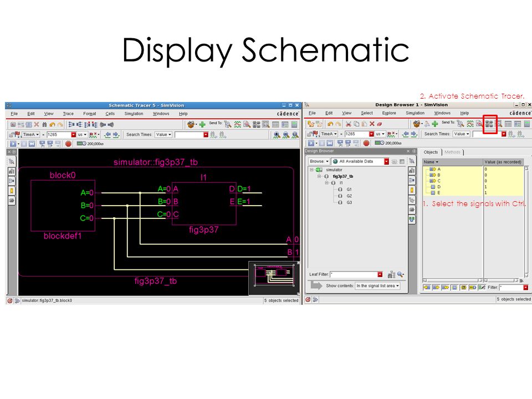Select the Objects tab
The width and height of the screenshot is (532, 399).
tap(431, 152)
